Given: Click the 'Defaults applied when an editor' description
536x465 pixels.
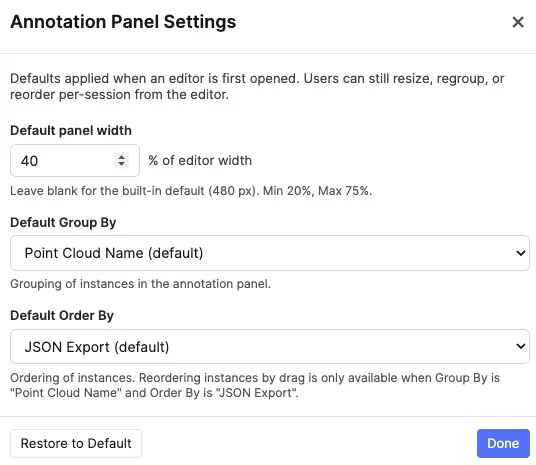Looking at the screenshot, I should (x=257, y=86).
